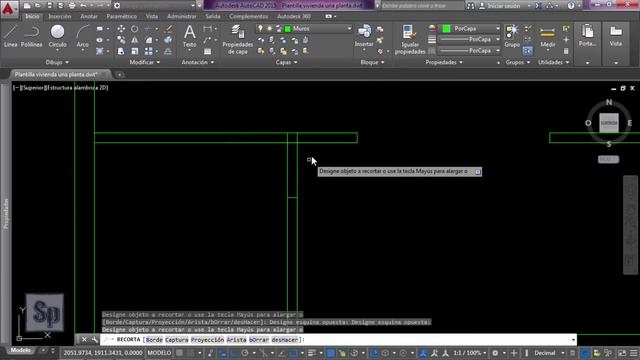The height and width of the screenshot is (360, 640).
Task: Open the PorCapa color dropdown
Action: click(498, 29)
